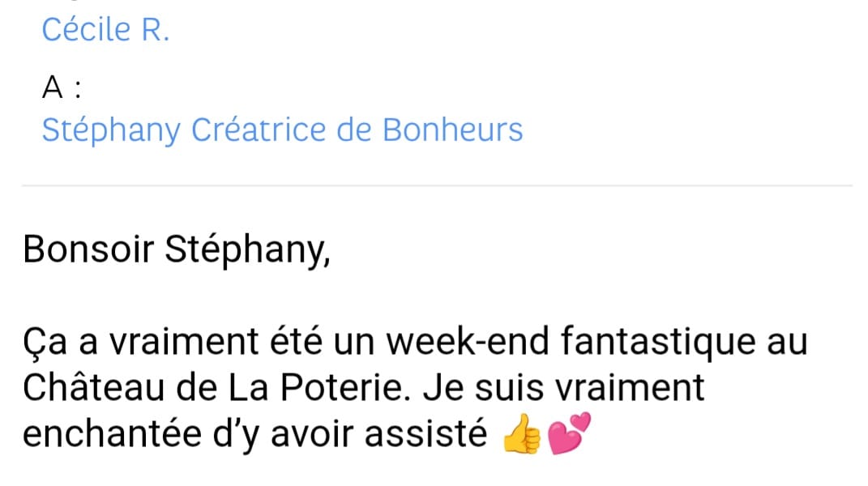Click the horizontal divider below the header
The height and width of the screenshot is (486, 868).
tap(436, 186)
